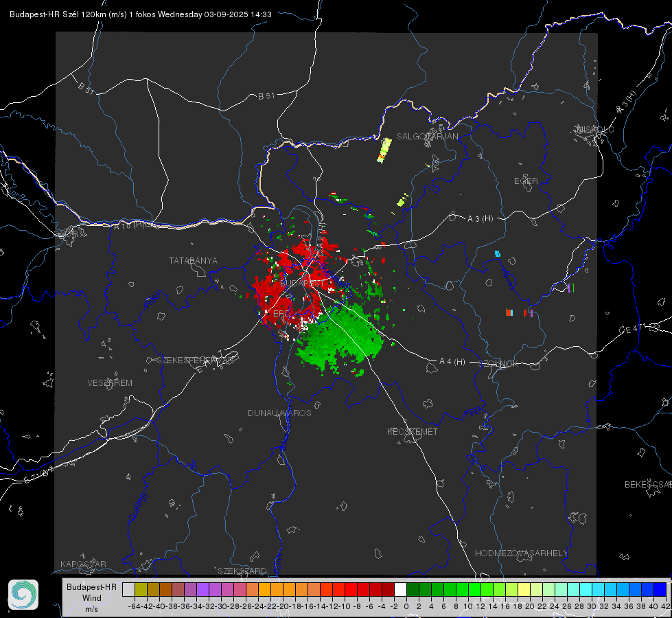The width and height of the screenshot is (672, 618).
Task: Click the small cyan echo speck east of Budapest
Action: coord(497,254)
